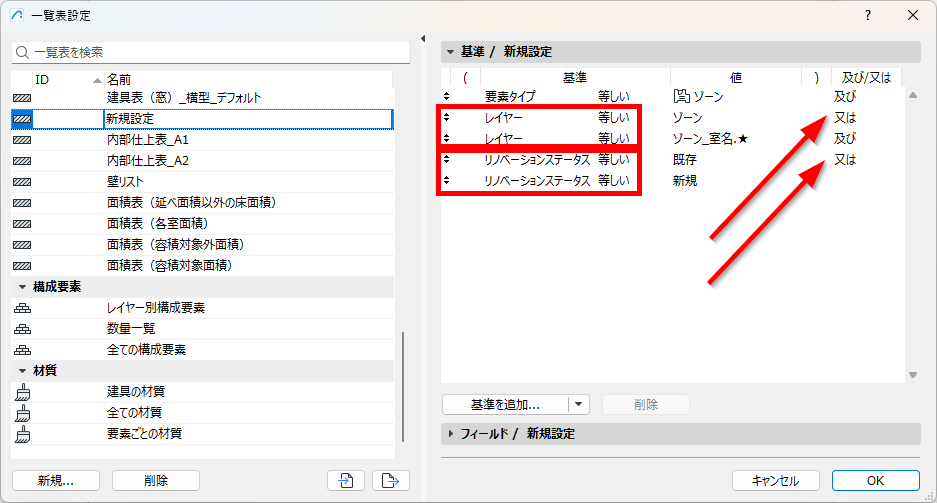Screen dimensions: 937x503
Task: Click the import schedule icon button
Action: point(346,480)
